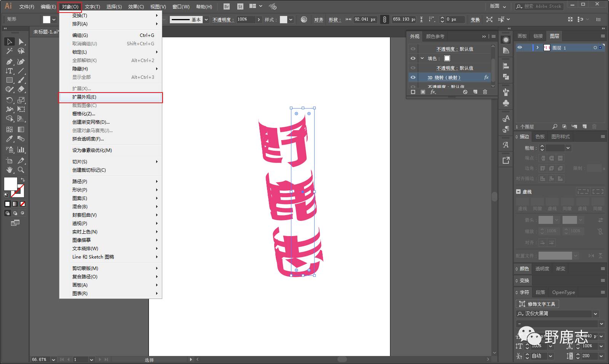Choose 扩展外观(E) from the menu

pos(84,97)
